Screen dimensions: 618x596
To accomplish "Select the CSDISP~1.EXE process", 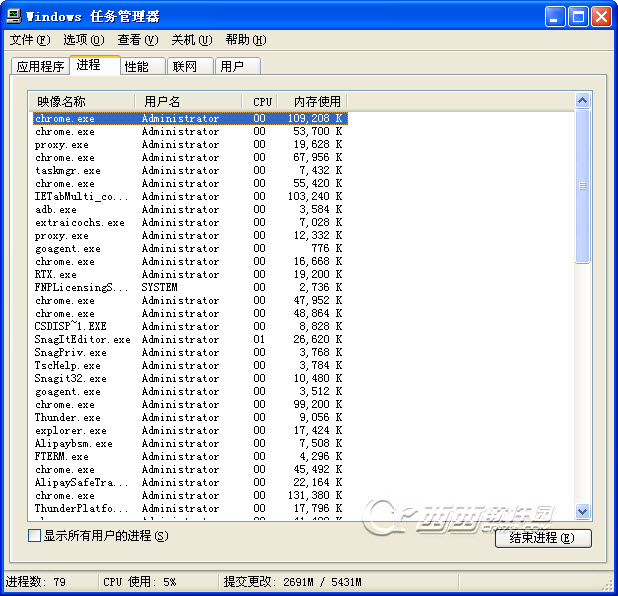I will click(x=190, y=326).
